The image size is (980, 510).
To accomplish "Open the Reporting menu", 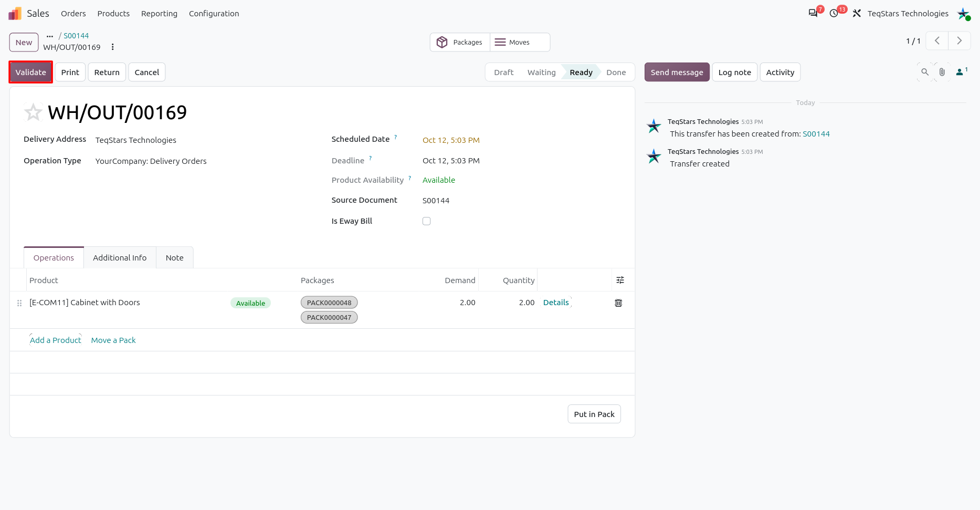I will click(x=159, y=14).
